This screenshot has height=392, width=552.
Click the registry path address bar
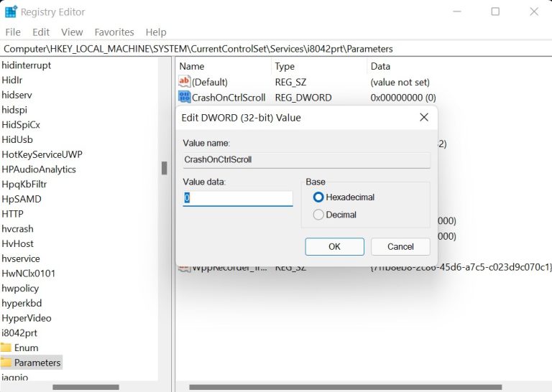[x=276, y=49]
